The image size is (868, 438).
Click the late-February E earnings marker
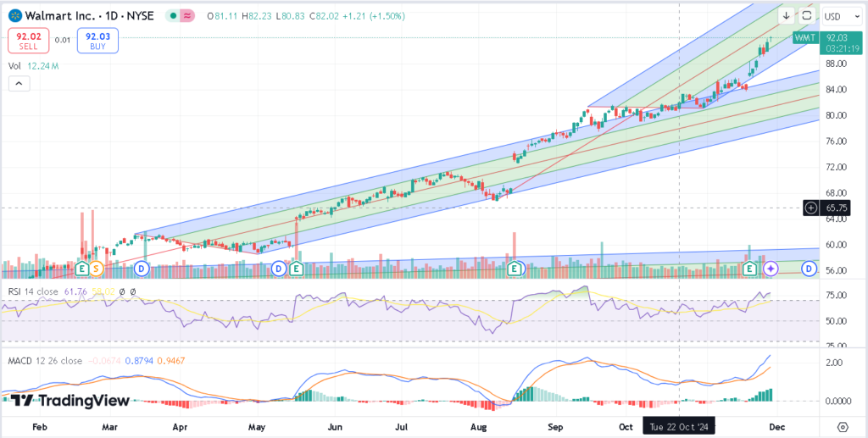tap(82, 269)
